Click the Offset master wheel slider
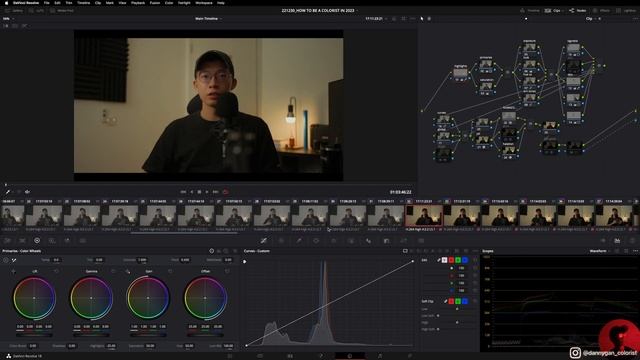 pos(205,335)
